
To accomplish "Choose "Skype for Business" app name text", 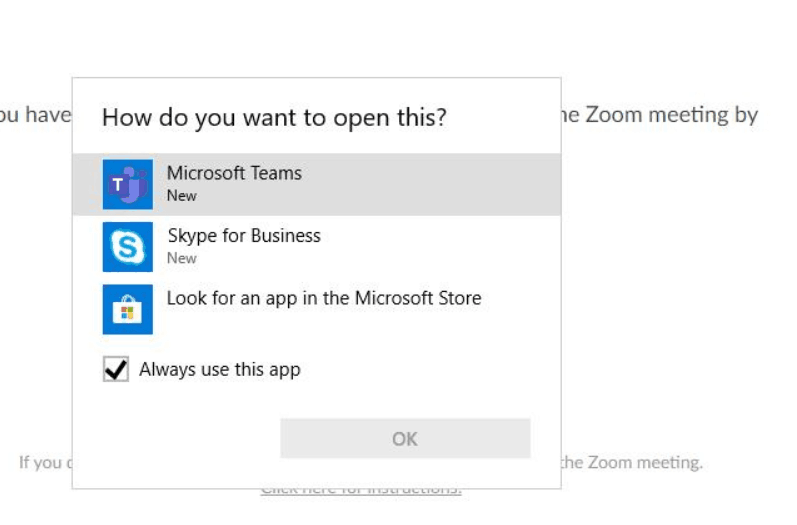I will (x=244, y=236).
